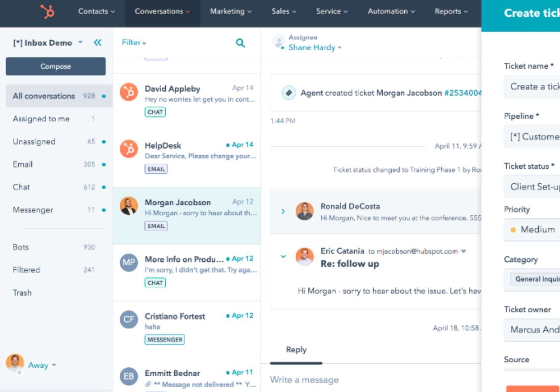The height and width of the screenshot is (392, 560).
Task: Change the Away availability status
Action: [x=42, y=365]
